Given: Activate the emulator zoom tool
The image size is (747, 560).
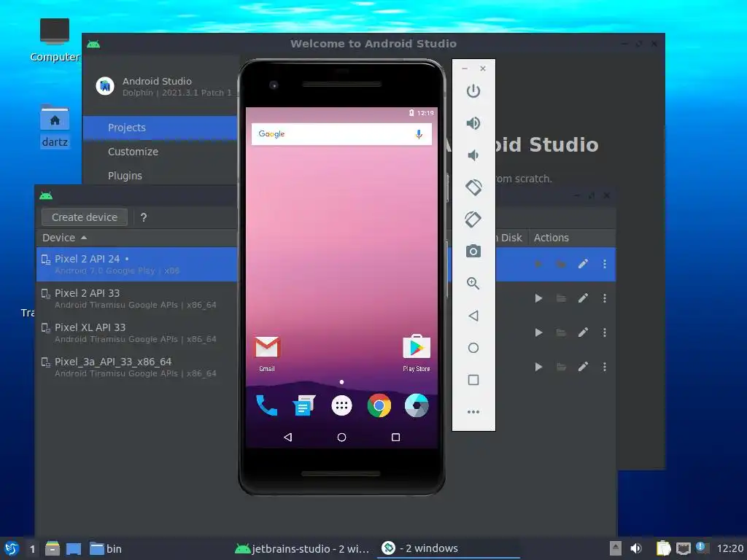Looking at the screenshot, I should 473,284.
